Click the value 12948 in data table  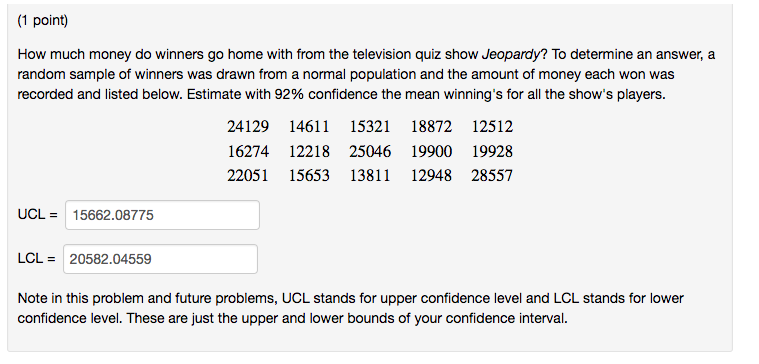(x=431, y=175)
